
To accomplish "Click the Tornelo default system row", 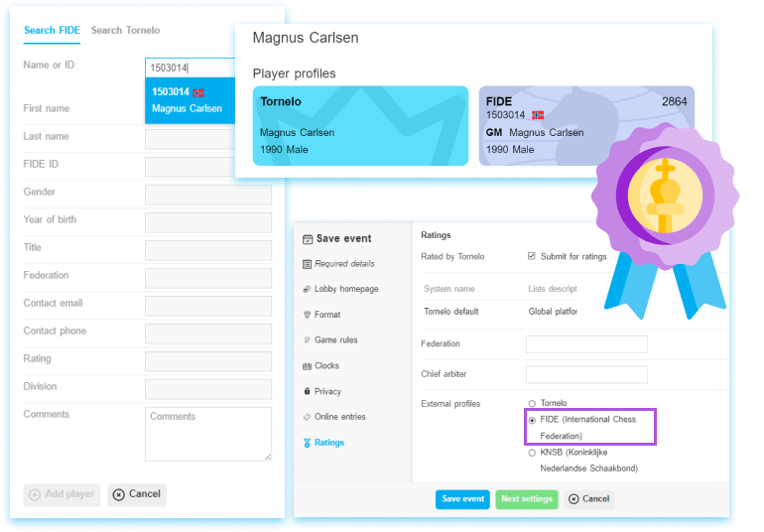I will pos(500,312).
